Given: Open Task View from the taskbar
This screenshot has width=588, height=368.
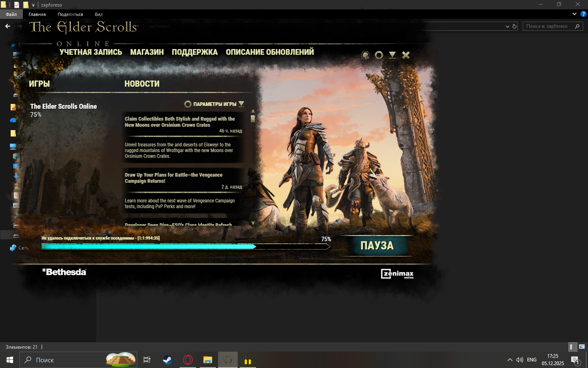Looking at the screenshot, I should point(147,360).
